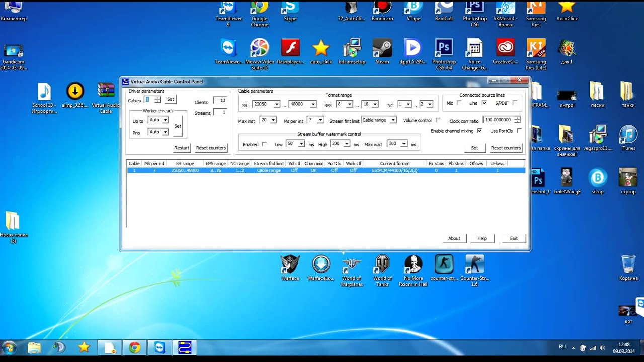Click the Stream fmt limit column header
Viewport: 644px width, 362px height.
[x=269, y=163]
